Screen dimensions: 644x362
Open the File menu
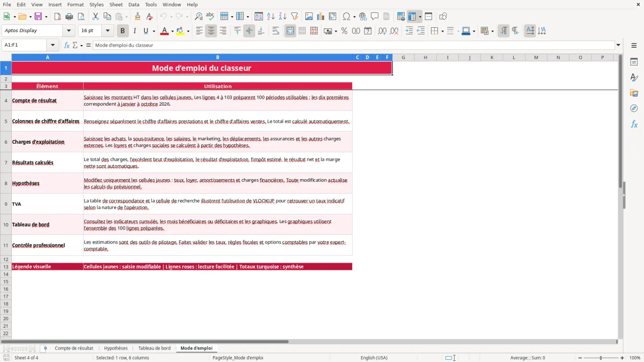click(7, 4)
